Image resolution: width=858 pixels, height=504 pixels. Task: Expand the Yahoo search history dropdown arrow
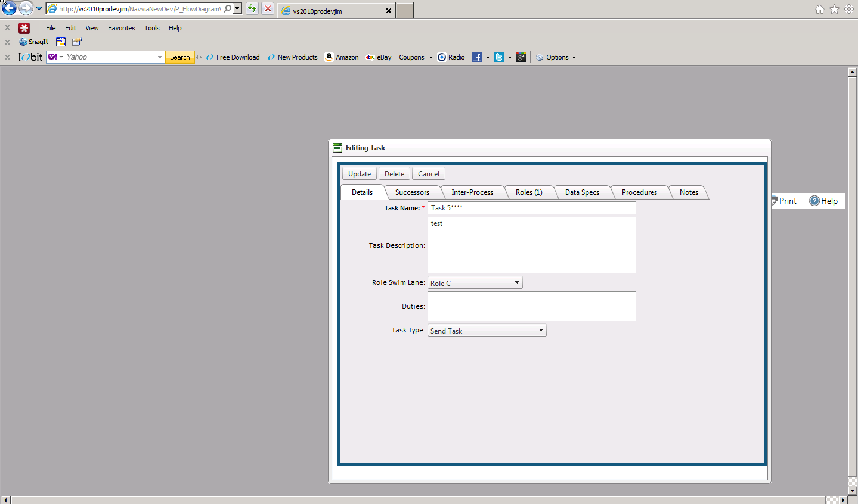coord(160,57)
